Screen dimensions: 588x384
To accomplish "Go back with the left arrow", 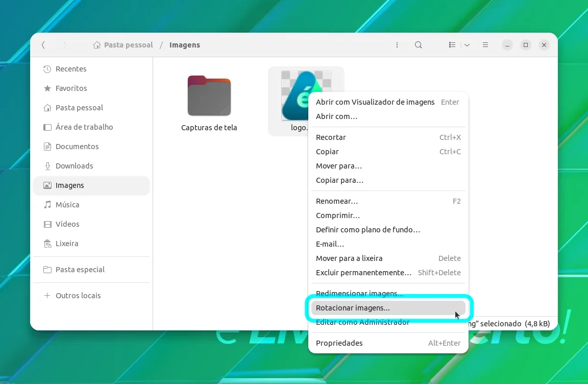I will pos(43,45).
